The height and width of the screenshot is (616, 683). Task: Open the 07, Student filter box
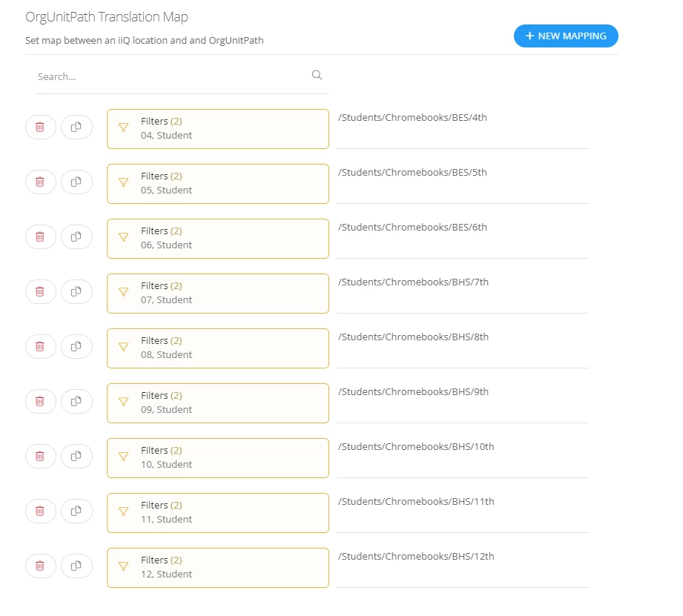tap(218, 294)
